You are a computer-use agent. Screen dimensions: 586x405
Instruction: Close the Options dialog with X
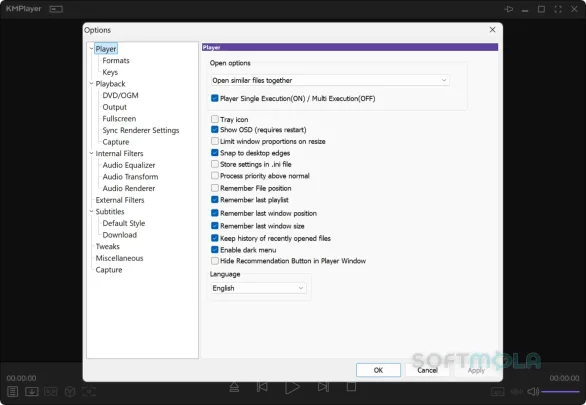click(493, 30)
